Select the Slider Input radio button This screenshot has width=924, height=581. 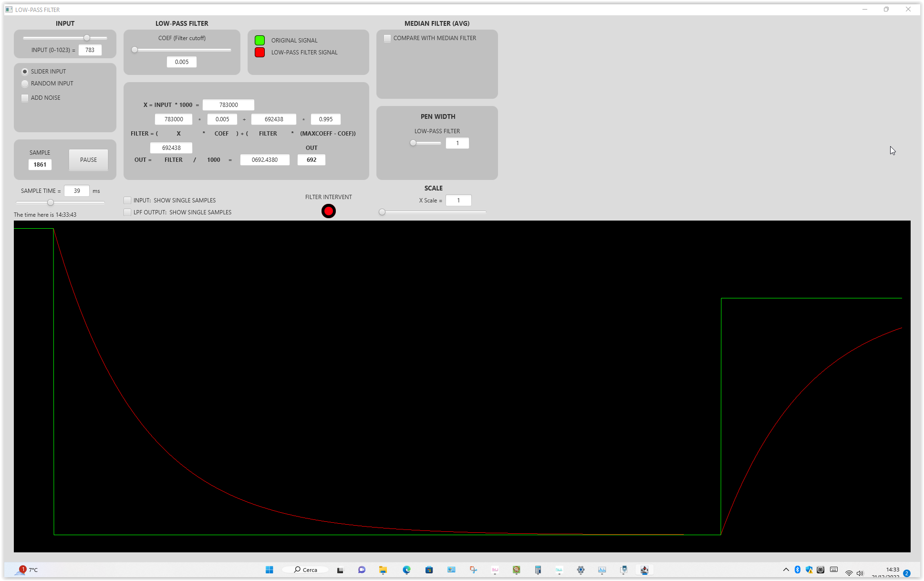(25, 72)
